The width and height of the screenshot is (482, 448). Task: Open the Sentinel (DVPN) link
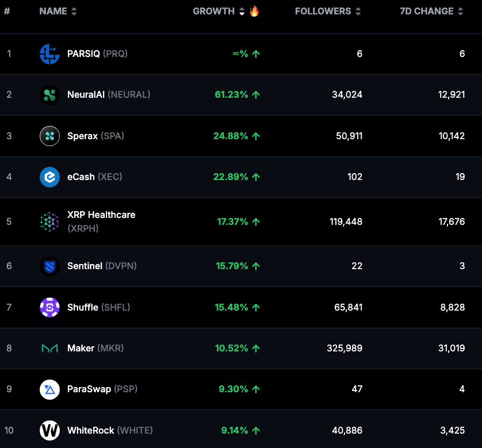(102, 266)
